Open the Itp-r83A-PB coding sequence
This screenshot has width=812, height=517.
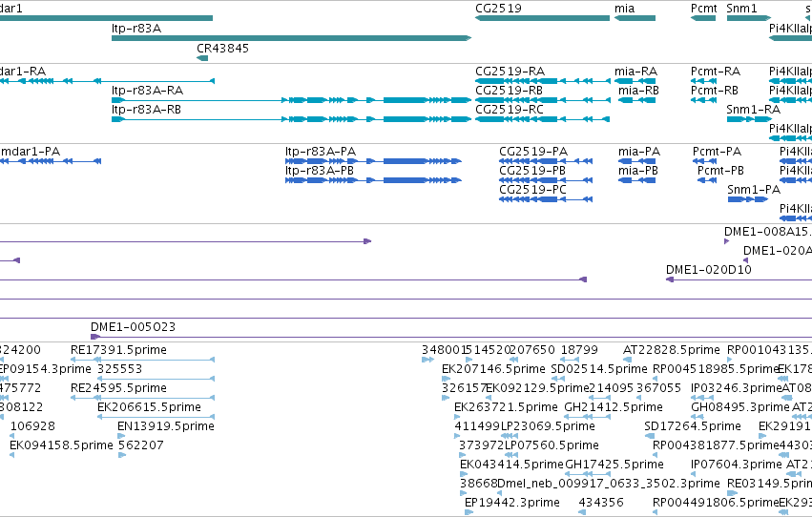tap(373, 180)
